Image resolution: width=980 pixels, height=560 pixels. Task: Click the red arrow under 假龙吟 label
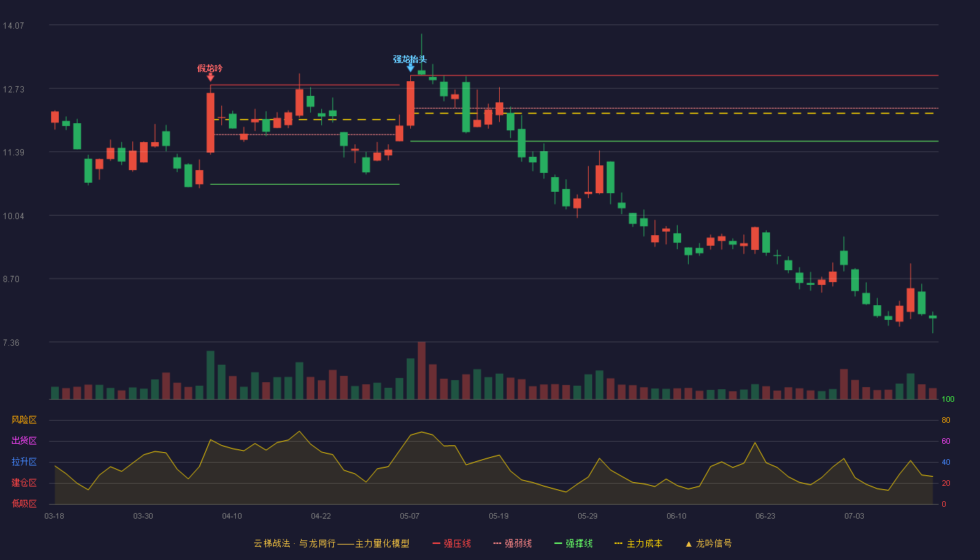click(x=210, y=78)
